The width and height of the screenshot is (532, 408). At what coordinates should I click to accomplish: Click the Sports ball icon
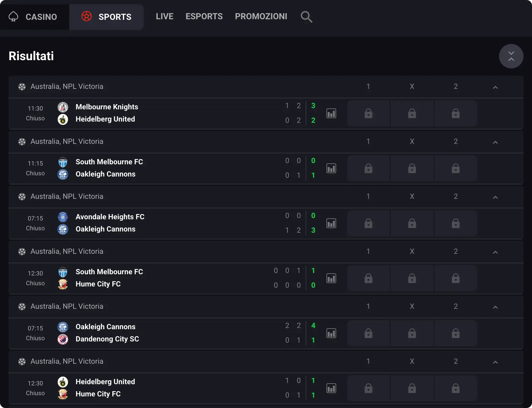(87, 16)
